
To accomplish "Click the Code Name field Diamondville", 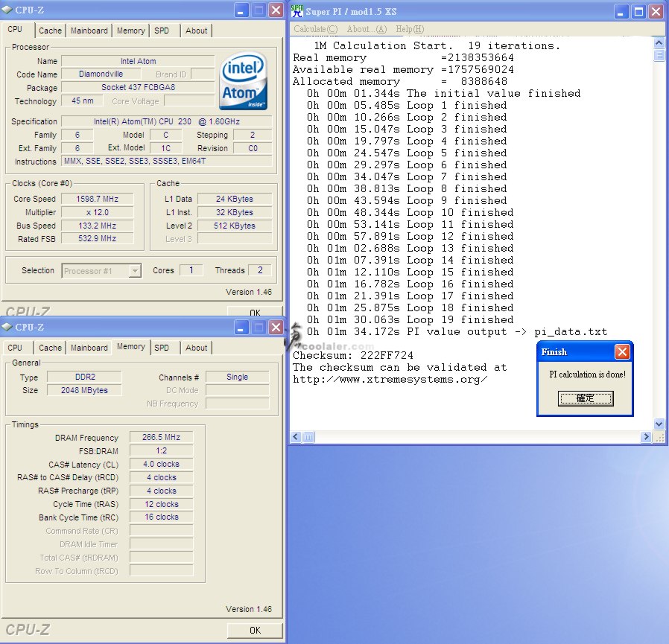I will [x=101, y=74].
